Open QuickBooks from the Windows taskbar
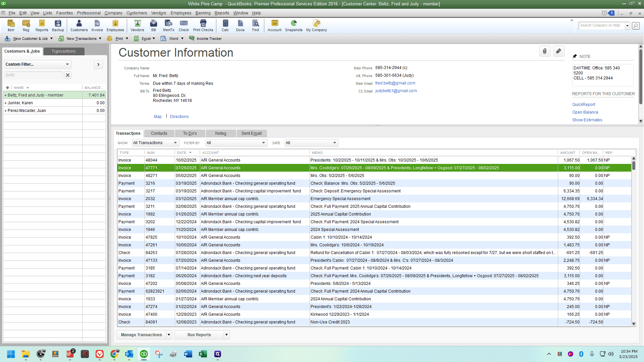644x362 pixels. click(144, 354)
